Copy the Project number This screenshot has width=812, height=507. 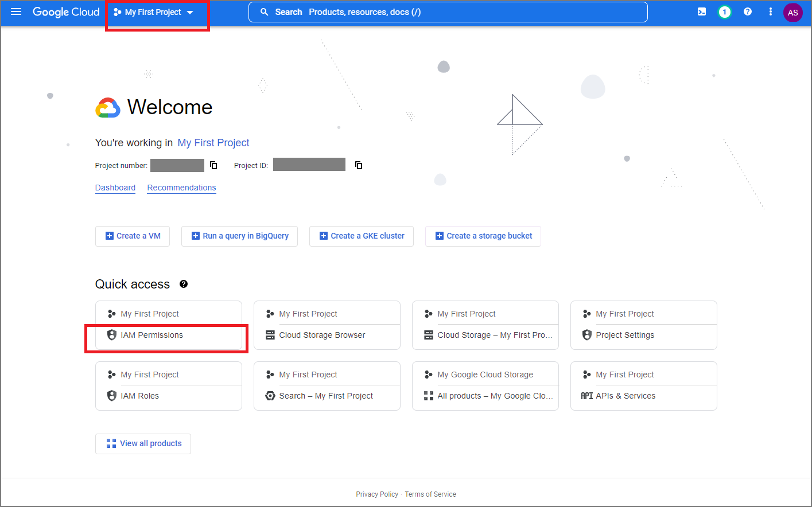[x=213, y=165]
